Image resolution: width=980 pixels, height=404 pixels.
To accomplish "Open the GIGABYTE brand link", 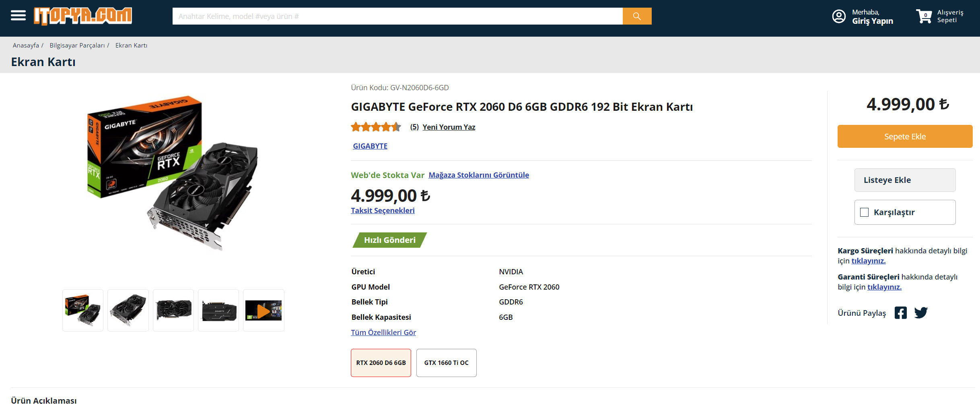I will click(370, 146).
